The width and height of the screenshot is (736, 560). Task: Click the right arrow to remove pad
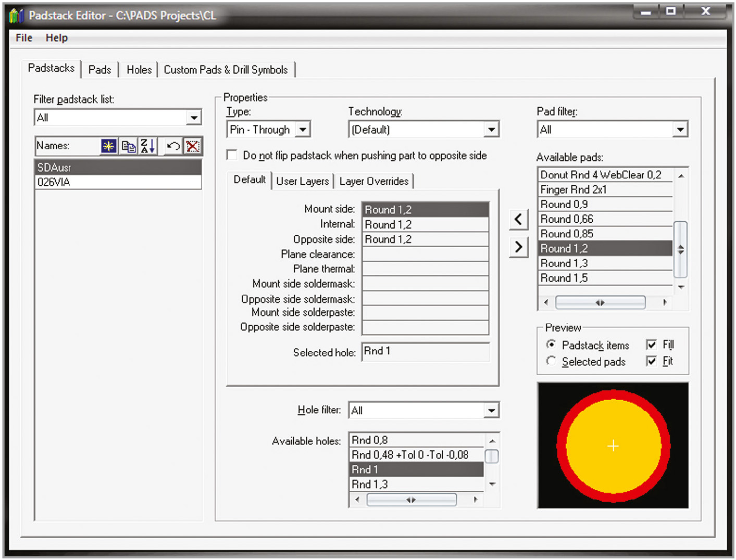pyautogui.click(x=518, y=247)
